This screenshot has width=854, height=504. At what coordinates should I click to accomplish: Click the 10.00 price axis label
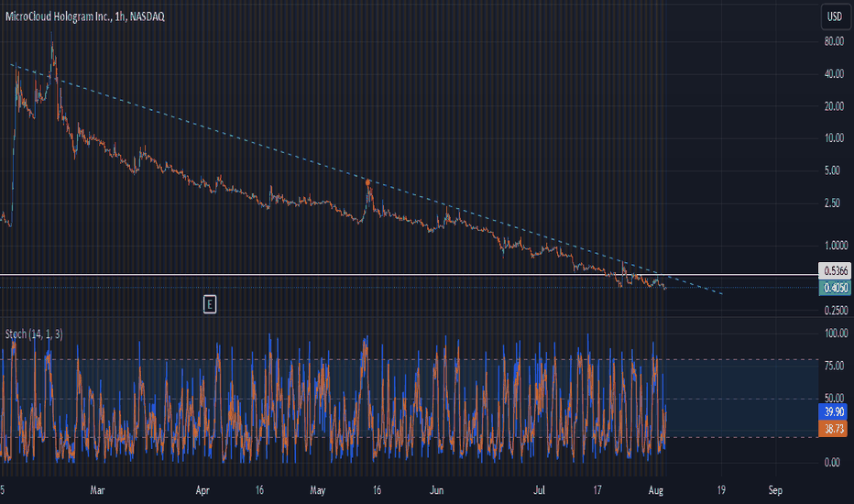[x=834, y=137]
